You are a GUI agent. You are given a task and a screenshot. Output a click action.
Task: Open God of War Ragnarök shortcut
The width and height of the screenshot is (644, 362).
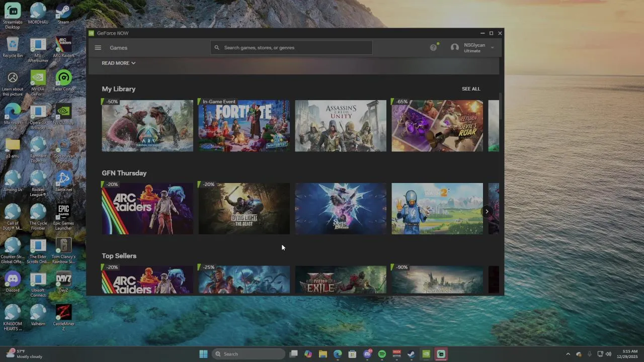(63, 151)
